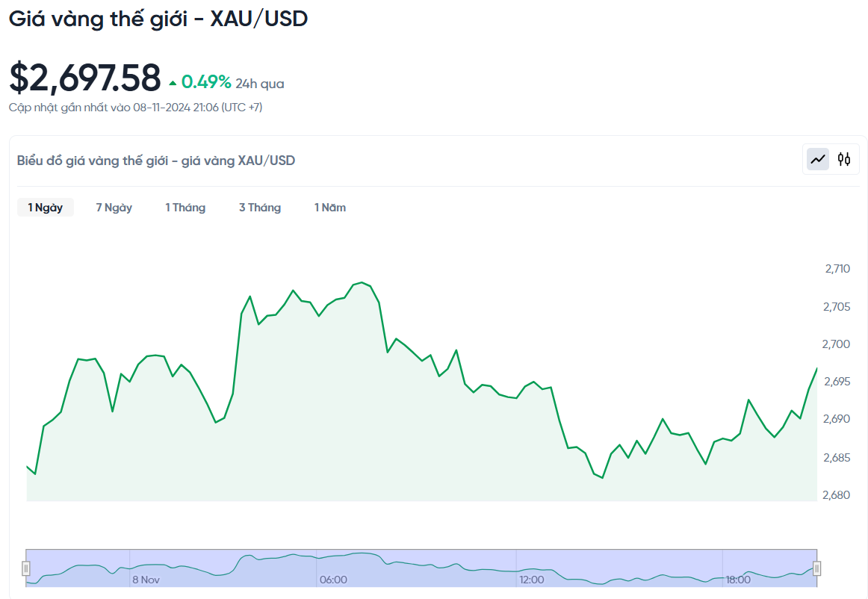Click the 2,710 price axis label
Viewport: 868px width, 599px height.
(837, 269)
